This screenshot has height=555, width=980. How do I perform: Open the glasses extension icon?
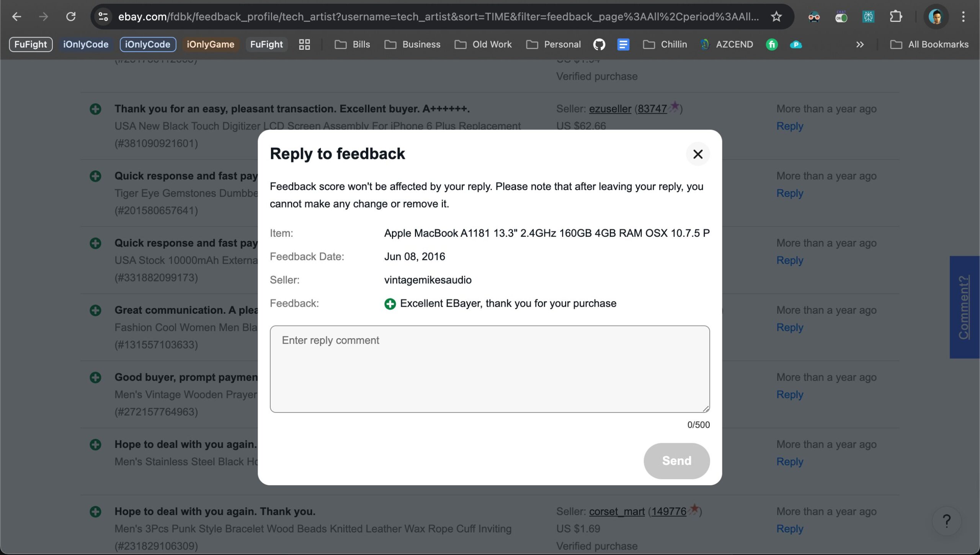(x=814, y=16)
